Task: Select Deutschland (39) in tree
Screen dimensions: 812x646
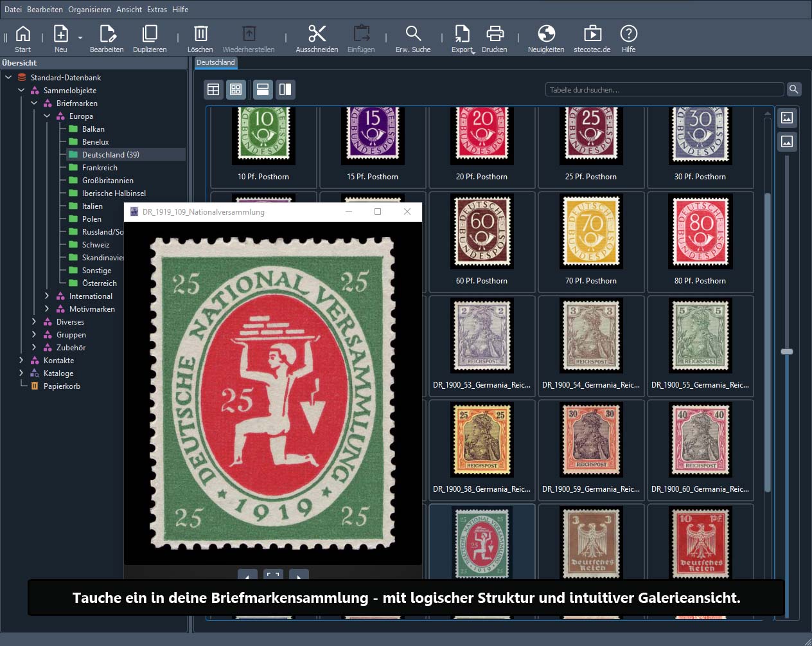Action: pyautogui.click(x=110, y=155)
